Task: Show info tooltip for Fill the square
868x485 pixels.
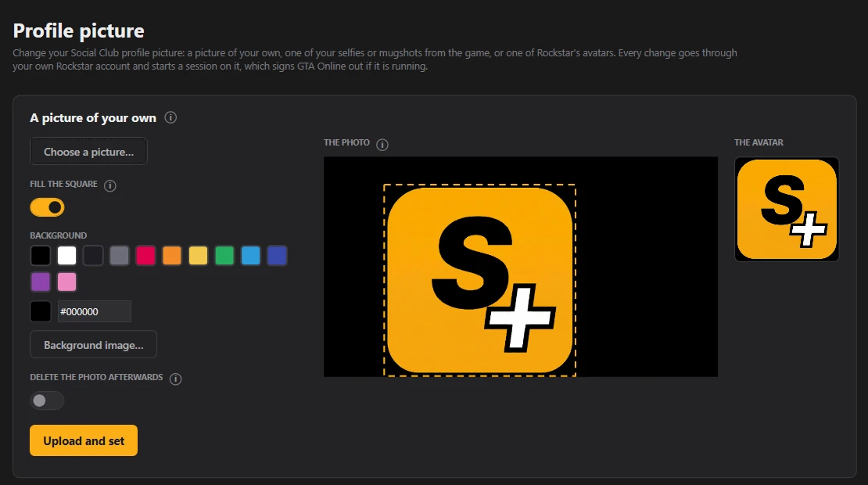Action: tap(110, 185)
